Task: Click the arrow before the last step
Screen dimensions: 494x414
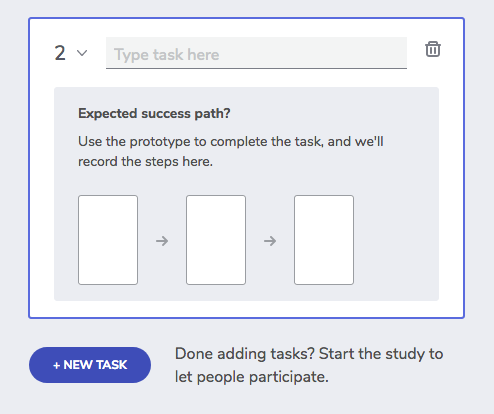Action: [270, 241]
